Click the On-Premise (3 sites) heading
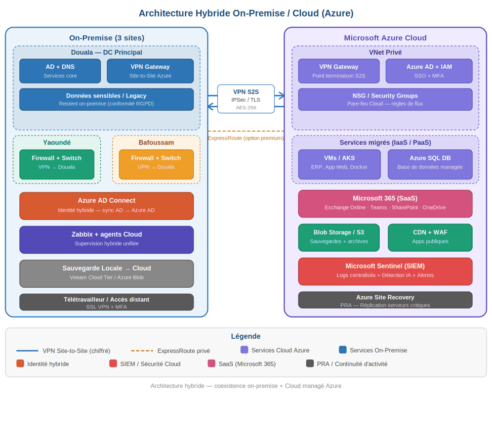The image size is (492, 448). click(107, 38)
